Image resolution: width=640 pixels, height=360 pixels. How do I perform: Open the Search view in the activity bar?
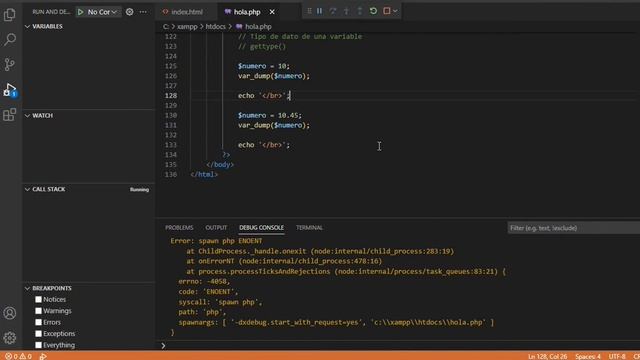(x=9, y=40)
